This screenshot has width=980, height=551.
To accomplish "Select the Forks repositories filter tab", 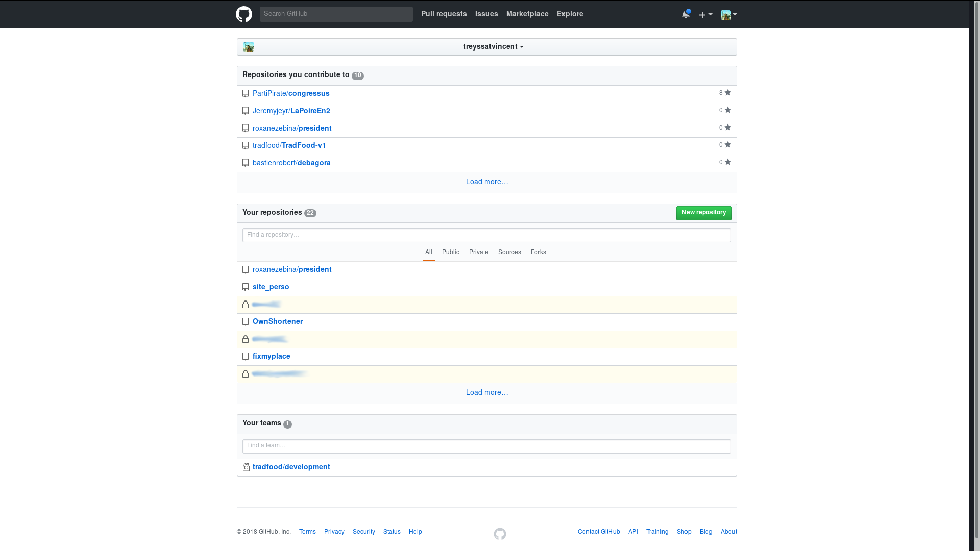I will 538,253.
